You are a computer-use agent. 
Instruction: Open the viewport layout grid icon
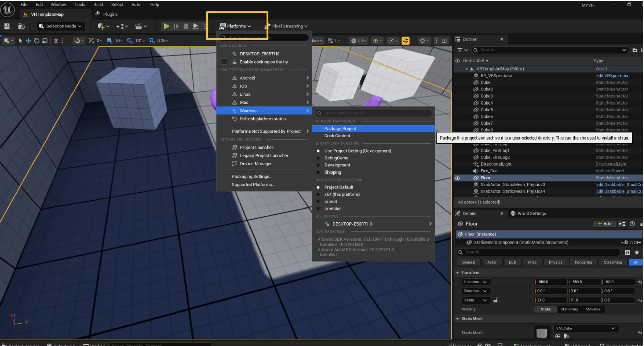pos(444,41)
